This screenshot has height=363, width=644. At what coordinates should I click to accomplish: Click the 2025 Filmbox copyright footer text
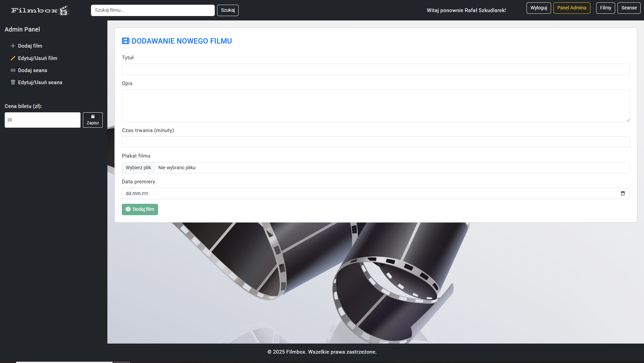tap(322, 352)
